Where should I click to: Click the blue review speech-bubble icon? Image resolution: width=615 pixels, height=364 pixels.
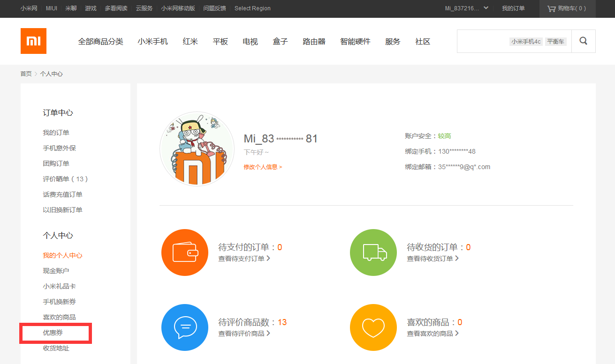click(x=185, y=327)
